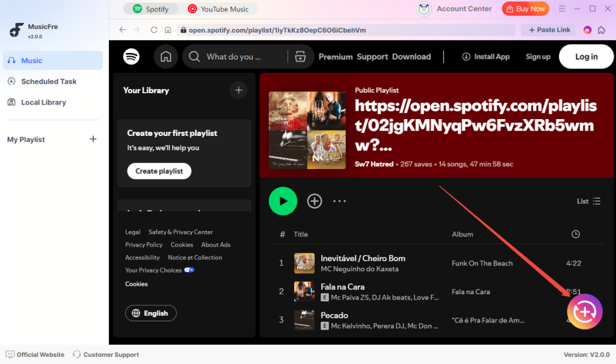Switch to the Spotify service tab
Screen dimensions: 616x364
[151, 9]
